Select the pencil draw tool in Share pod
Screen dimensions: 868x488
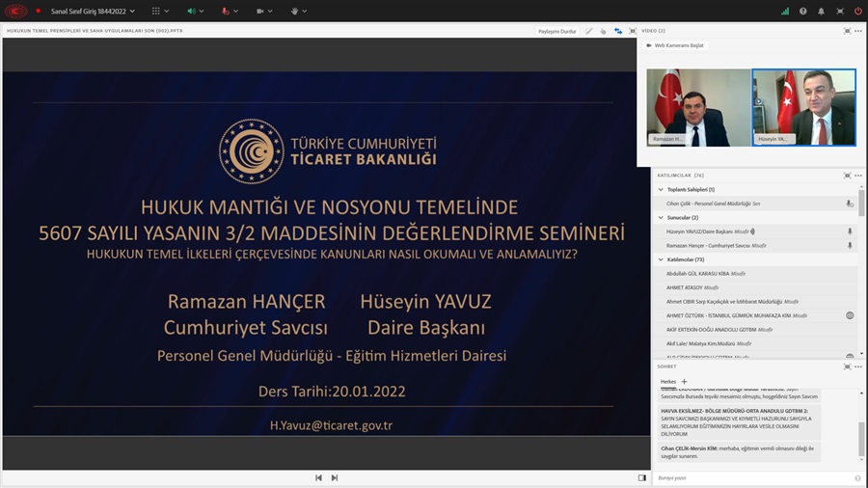click(x=589, y=31)
